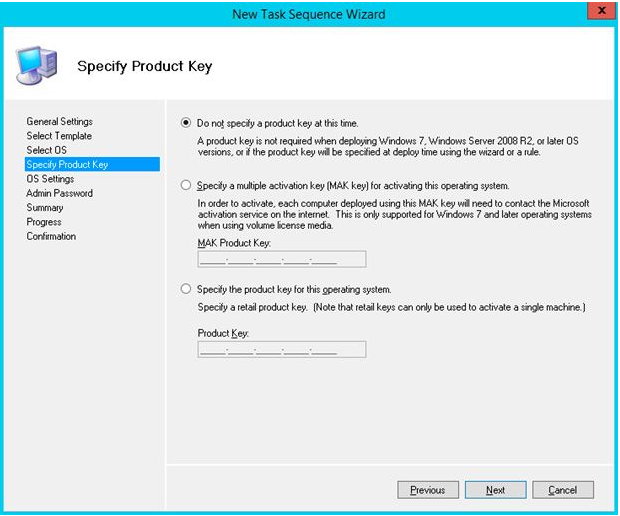Viewport: 620px width, 516px height.
Task: Cancel the task sequence wizard
Action: point(563,490)
